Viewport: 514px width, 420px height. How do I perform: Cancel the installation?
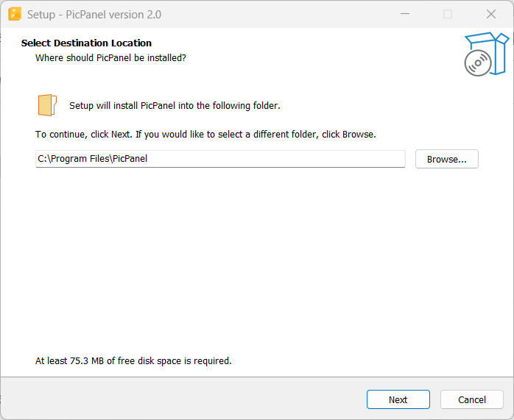point(472,399)
